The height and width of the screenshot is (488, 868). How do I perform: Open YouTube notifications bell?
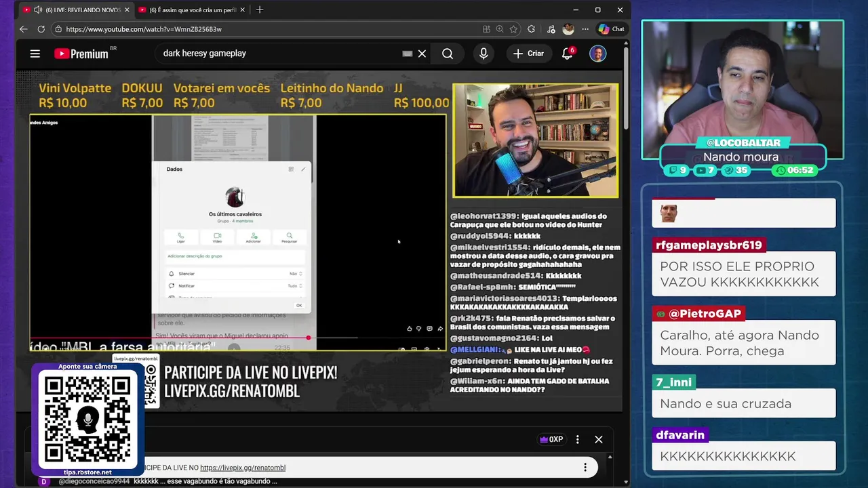568,54
